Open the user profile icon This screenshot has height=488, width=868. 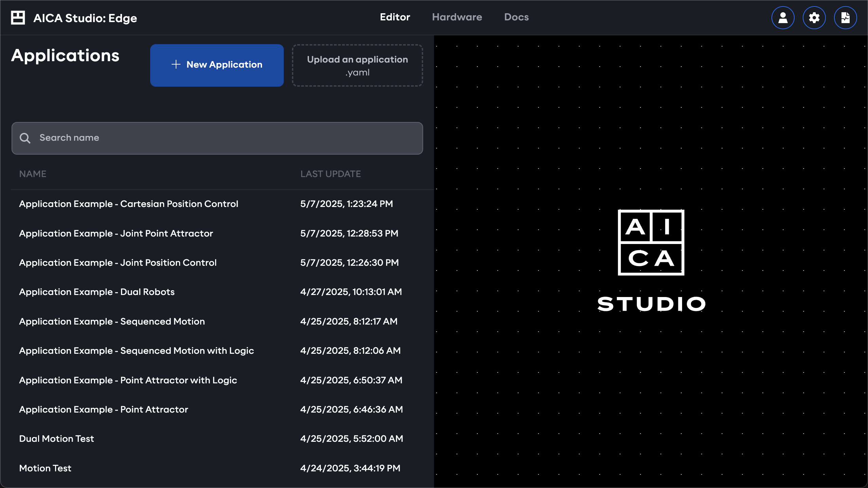pos(783,18)
